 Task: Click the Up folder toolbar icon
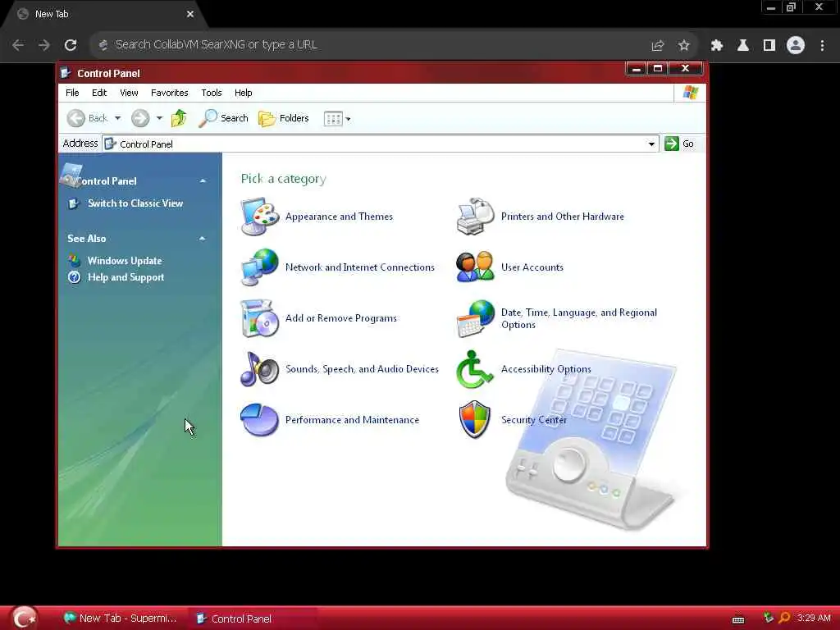[179, 118]
